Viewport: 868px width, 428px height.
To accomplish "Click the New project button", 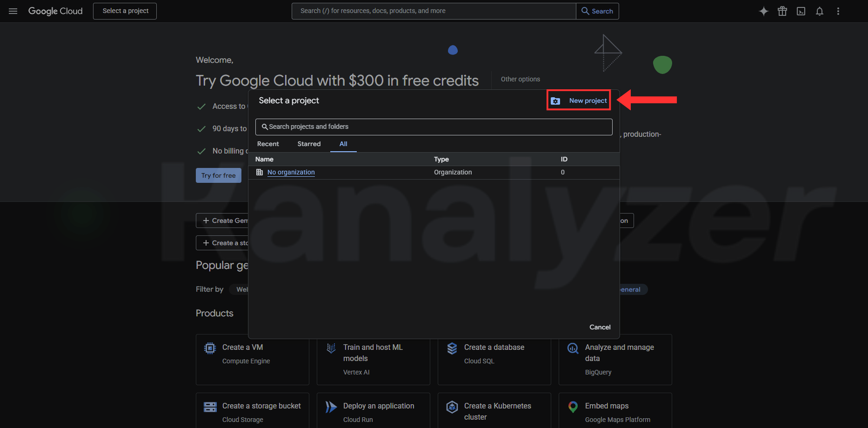I will click(x=579, y=100).
